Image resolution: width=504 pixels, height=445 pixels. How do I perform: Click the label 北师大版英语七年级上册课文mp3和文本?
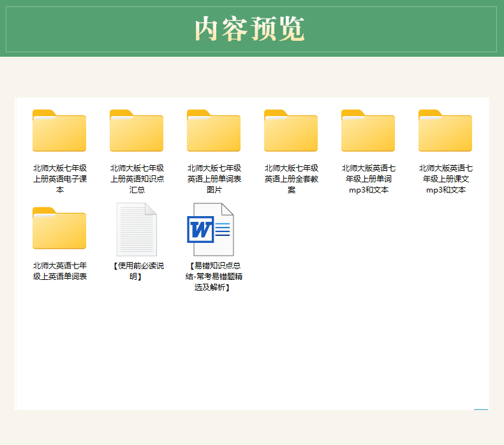(445, 179)
